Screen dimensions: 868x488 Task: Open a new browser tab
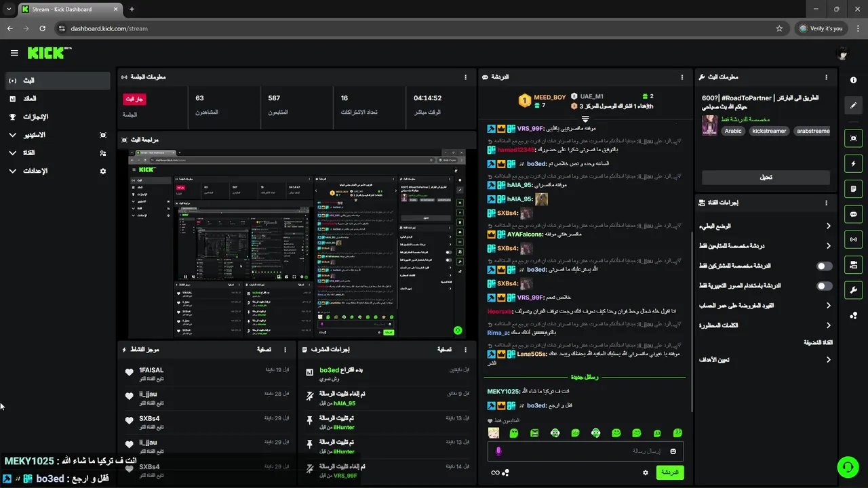click(132, 9)
